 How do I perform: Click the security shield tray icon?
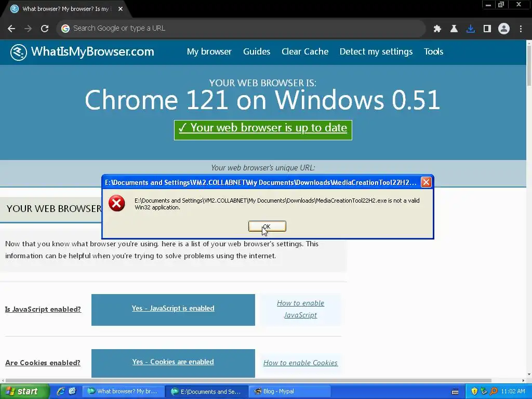[x=474, y=392]
